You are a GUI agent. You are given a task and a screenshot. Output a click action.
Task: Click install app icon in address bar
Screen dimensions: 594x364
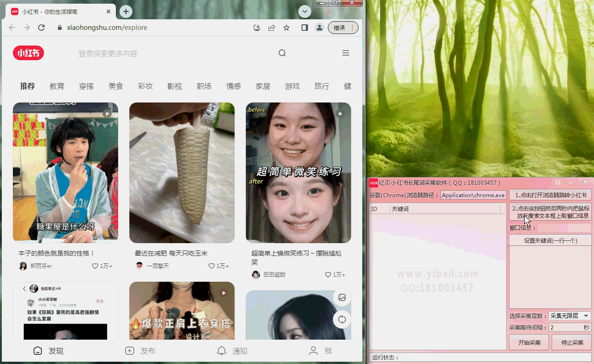click(x=257, y=28)
